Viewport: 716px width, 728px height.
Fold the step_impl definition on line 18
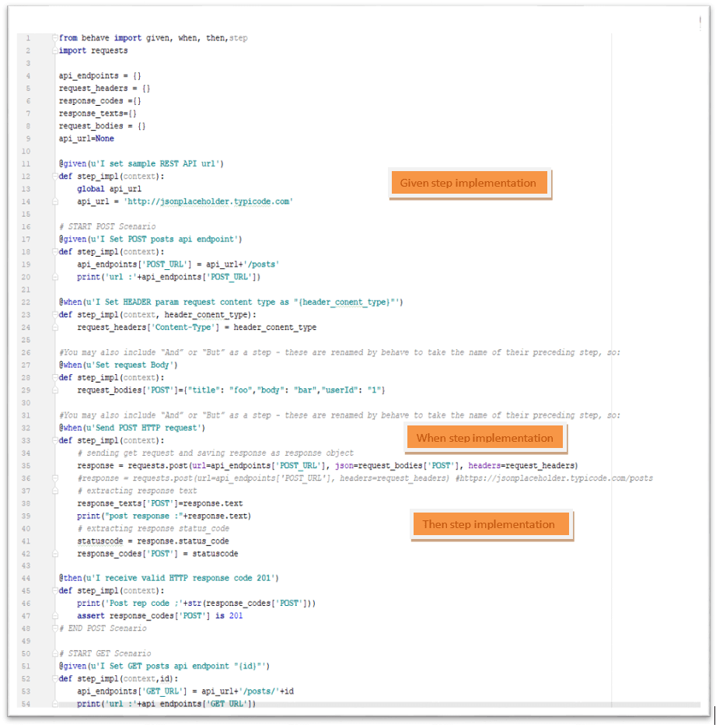pos(54,252)
